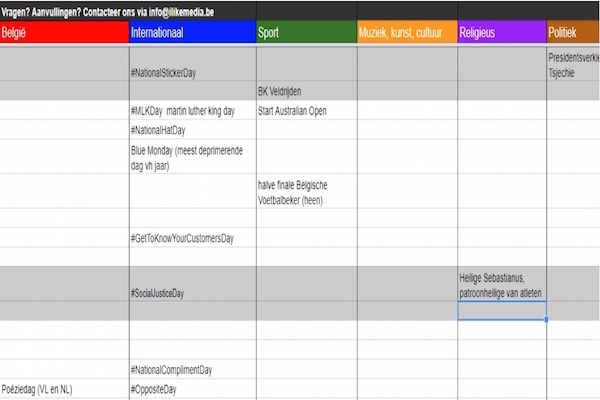Select the BK Veldrijden cell
The image size is (600, 400).
pos(307,91)
